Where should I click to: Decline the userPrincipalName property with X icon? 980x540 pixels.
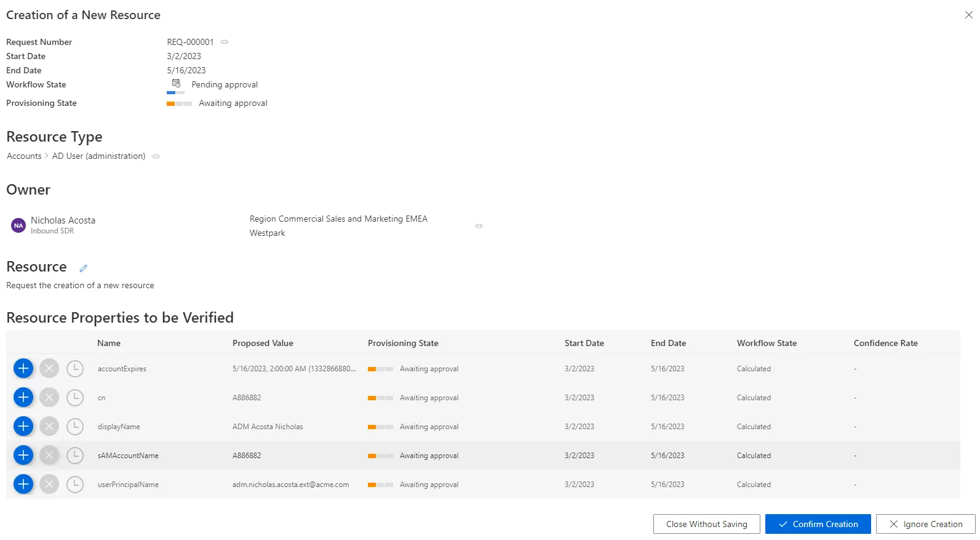(x=49, y=484)
